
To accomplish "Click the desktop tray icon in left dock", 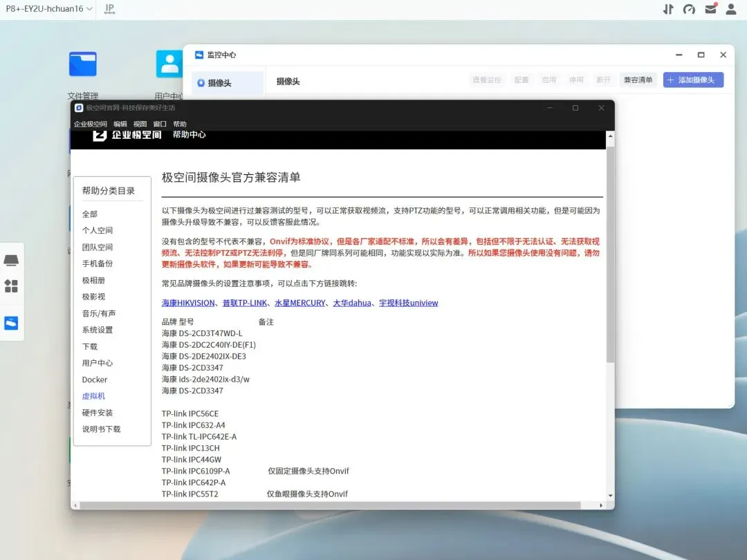I will [x=11, y=260].
